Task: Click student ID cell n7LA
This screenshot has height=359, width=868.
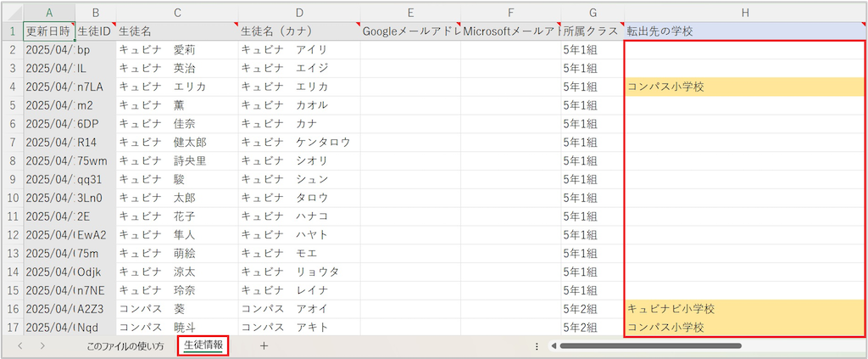Action: tap(96, 87)
